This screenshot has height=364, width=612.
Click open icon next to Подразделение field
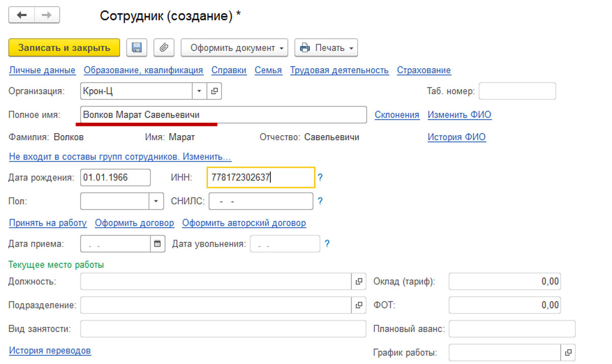[359, 305]
